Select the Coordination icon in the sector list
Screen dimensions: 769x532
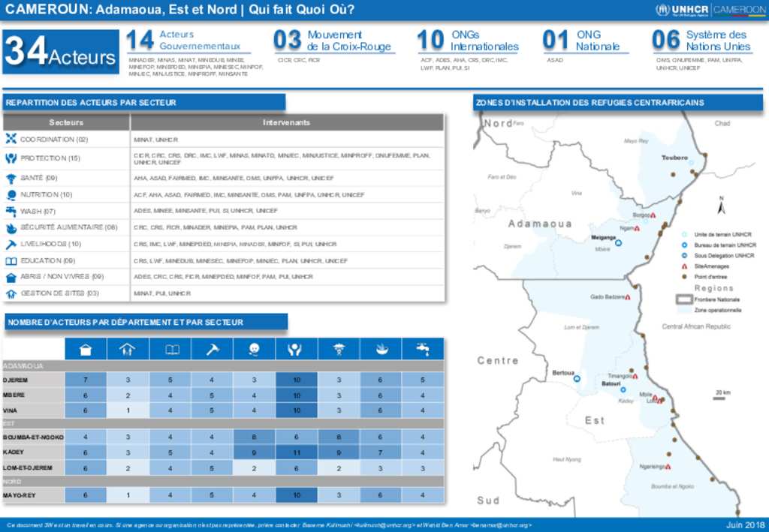pyautogui.click(x=11, y=139)
